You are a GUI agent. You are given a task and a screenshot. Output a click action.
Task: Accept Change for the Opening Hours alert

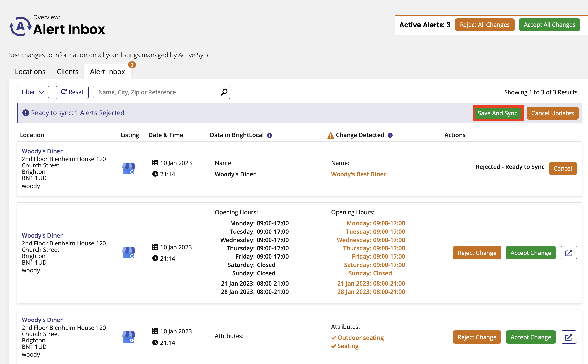pos(531,253)
